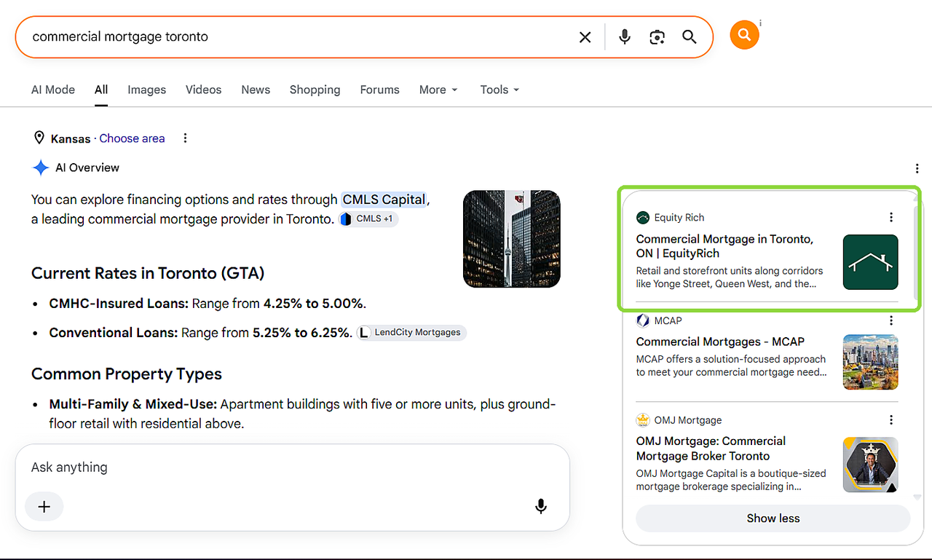The width and height of the screenshot is (932, 560).
Task: Open the Shopping tab
Action: [315, 90]
